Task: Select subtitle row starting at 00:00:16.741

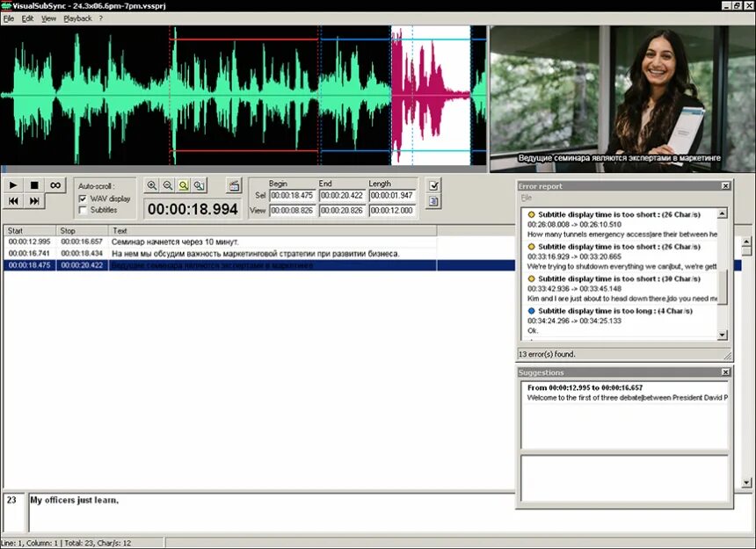Action: [259, 253]
